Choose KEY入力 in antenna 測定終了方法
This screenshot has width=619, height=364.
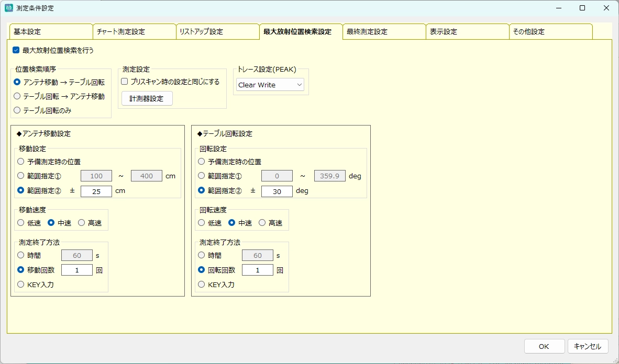pyautogui.click(x=21, y=285)
